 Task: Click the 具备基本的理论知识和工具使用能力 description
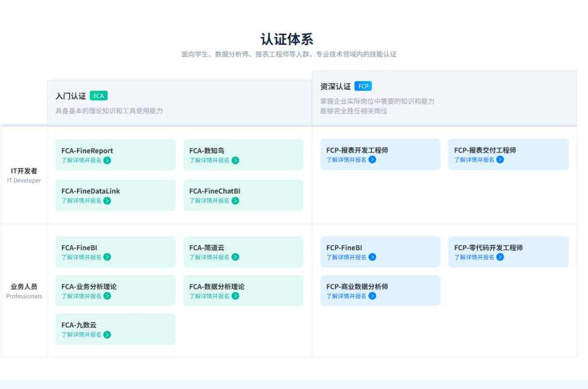(109, 111)
